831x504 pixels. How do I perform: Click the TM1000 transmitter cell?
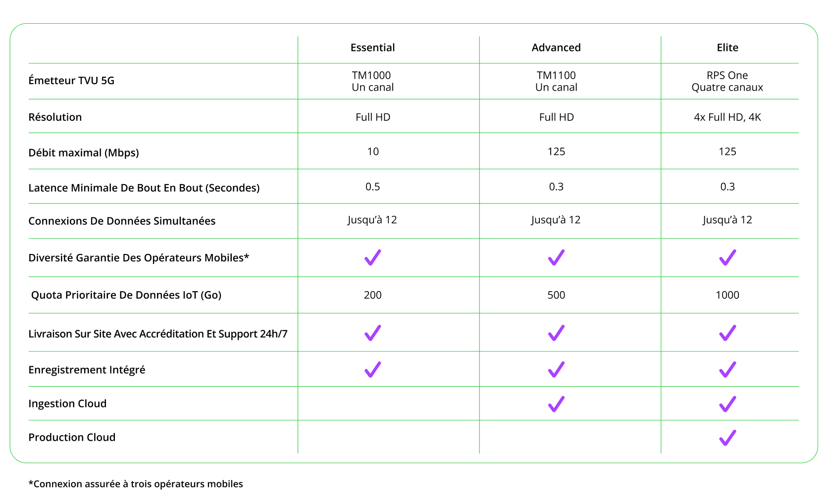tap(372, 81)
